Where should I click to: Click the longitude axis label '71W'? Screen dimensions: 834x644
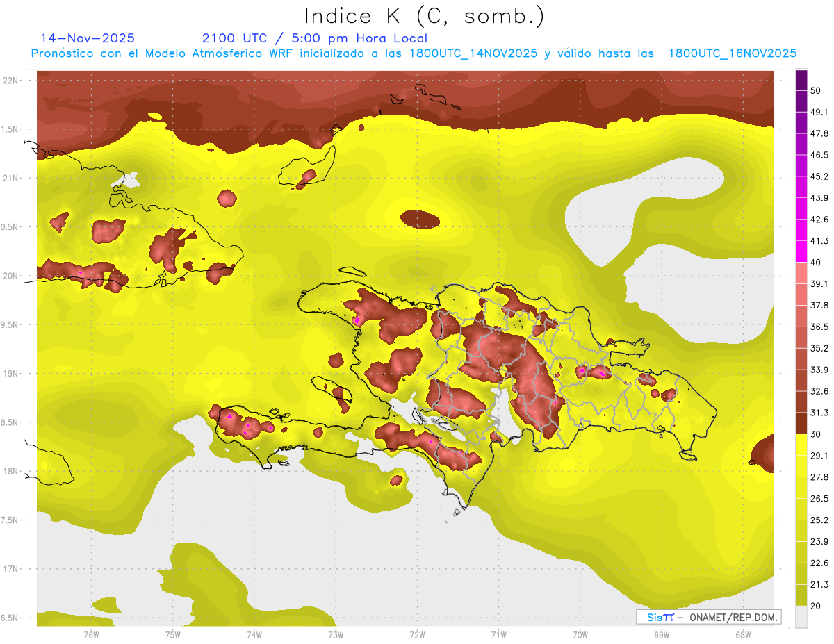[498, 636]
